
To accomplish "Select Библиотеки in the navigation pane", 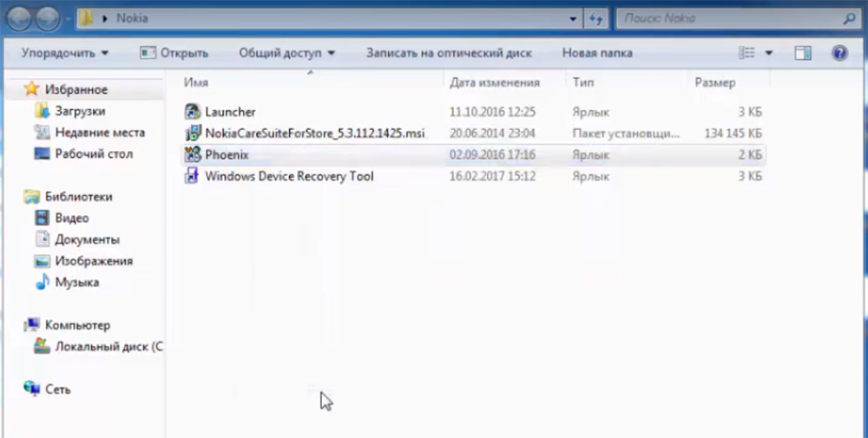I will (79, 196).
